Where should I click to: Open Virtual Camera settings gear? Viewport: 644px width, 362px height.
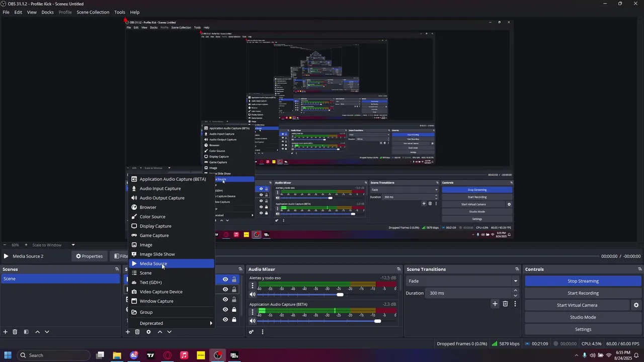(x=636, y=305)
